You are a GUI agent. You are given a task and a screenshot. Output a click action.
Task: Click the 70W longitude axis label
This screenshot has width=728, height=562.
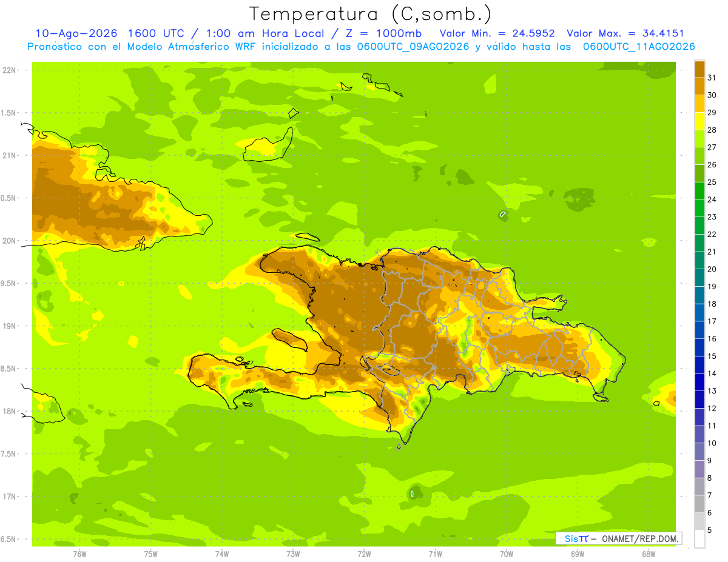507,554
